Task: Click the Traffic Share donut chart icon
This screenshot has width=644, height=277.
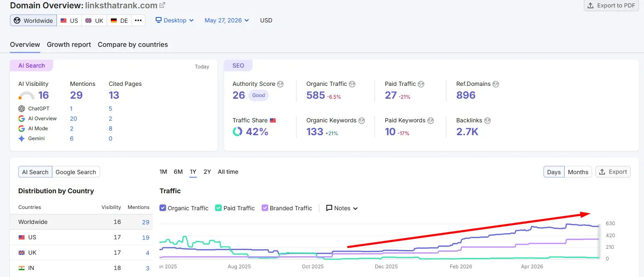Action: (238, 132)
